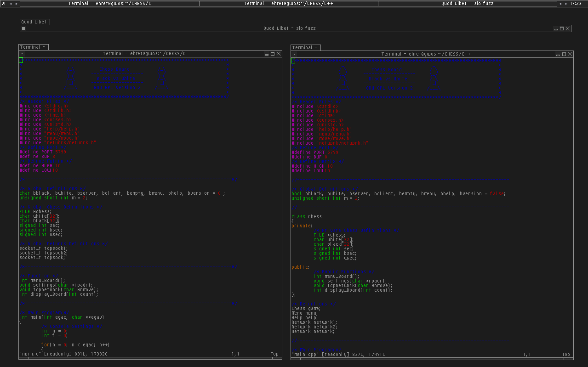
Task: Maximize the CHESS/C terminal window
Action: click(x=272, y=54)
